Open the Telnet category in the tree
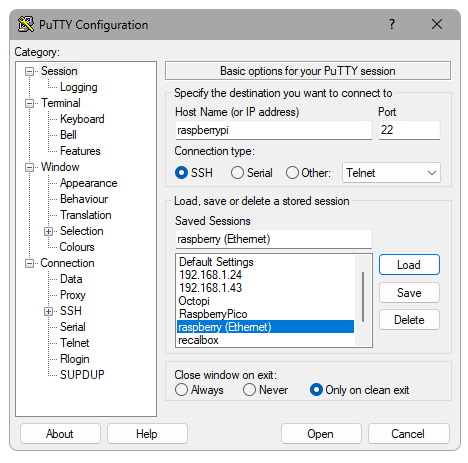Image resolution: width=468 pixels, height=463 pixels. click(75, 343)
